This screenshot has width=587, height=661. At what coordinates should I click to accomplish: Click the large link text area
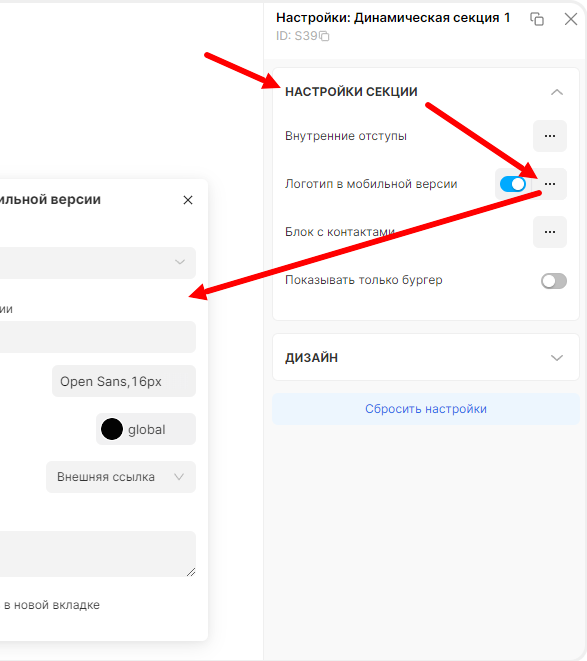98,554
